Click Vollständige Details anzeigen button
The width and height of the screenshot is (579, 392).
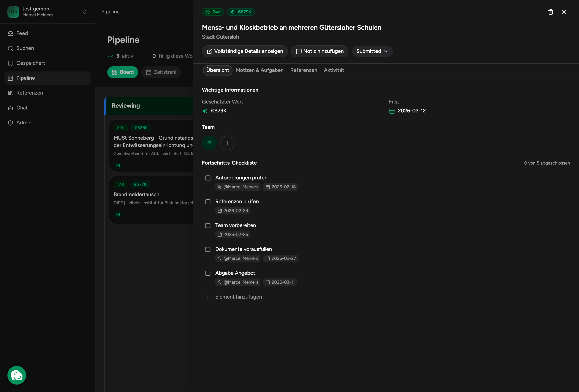click(245, 51)
